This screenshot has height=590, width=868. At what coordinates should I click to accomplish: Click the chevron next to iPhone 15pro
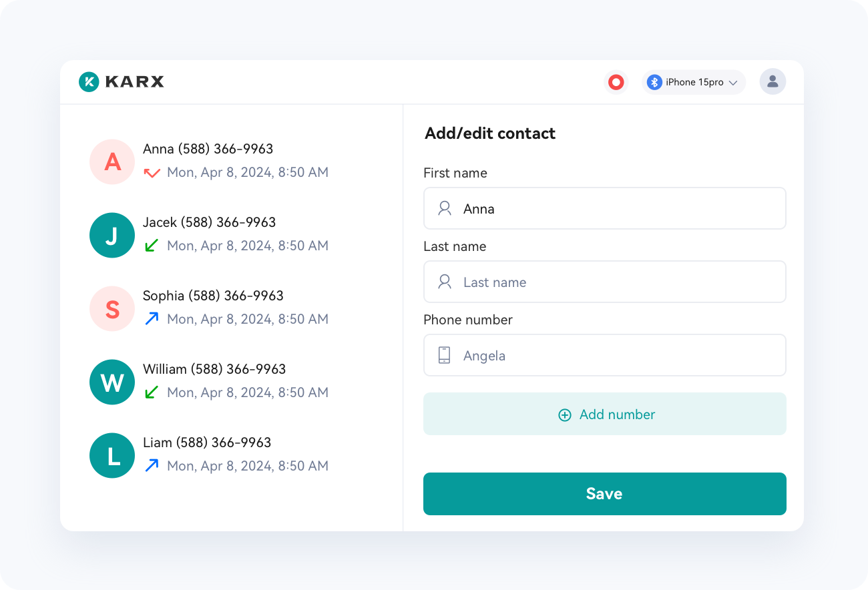[x=732, y=83]
